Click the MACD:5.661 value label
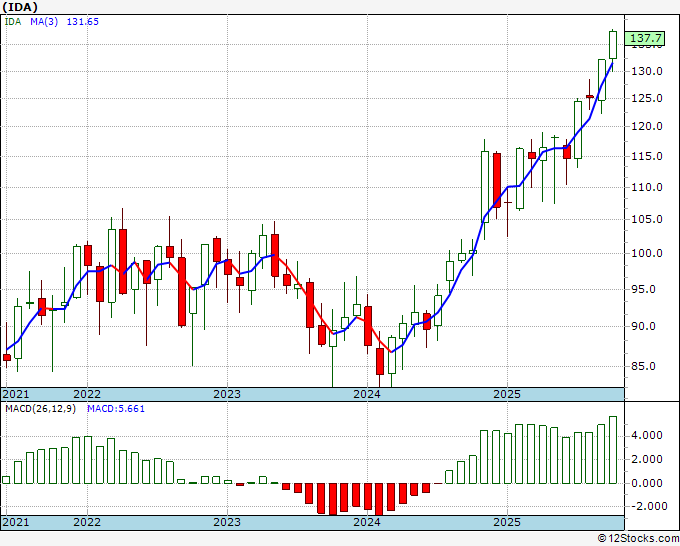The width and height of the screenshot is (680, 546). 116,409
